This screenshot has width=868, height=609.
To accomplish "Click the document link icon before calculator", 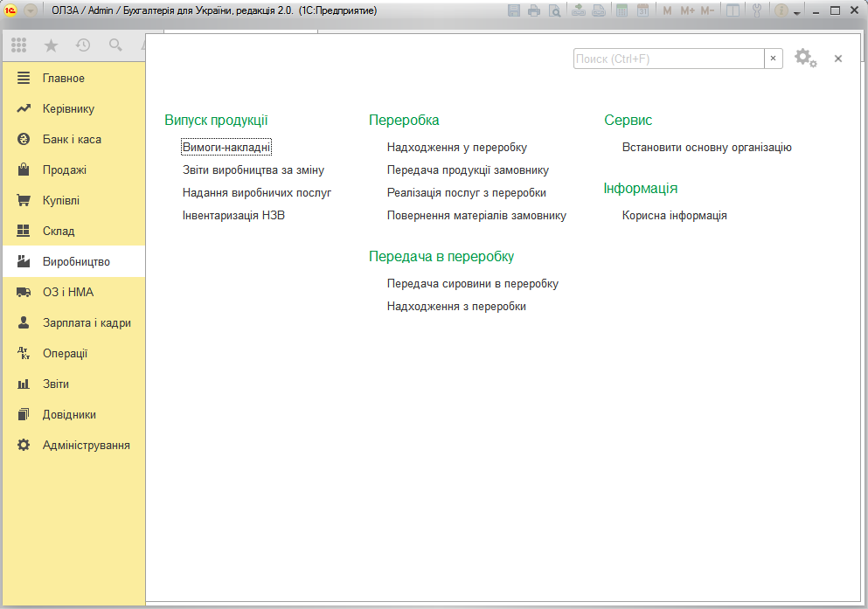I will pyautogui.click(x=599, y=10).
